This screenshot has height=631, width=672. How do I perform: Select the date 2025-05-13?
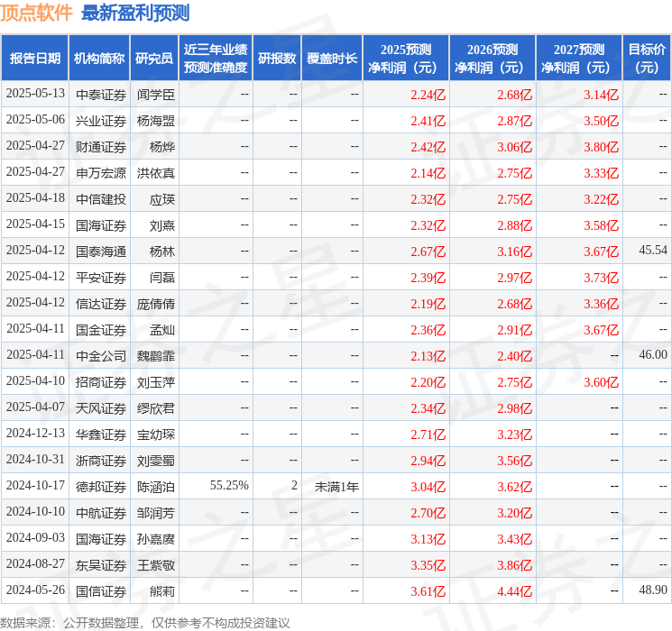(x=35, y=94)
